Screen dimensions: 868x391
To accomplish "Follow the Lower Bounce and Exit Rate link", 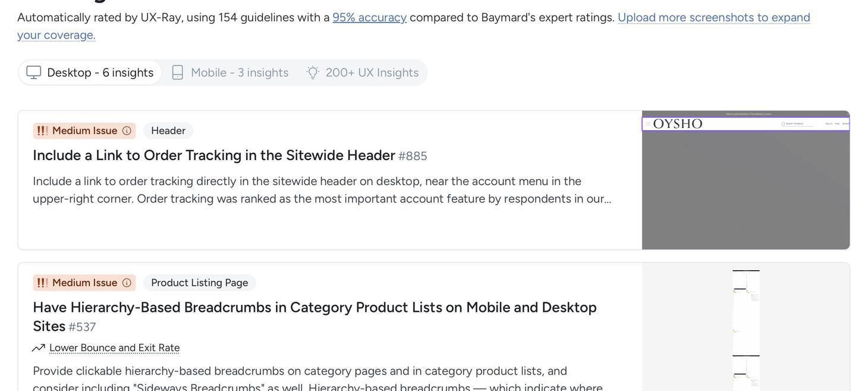I will tap(114, 348).
